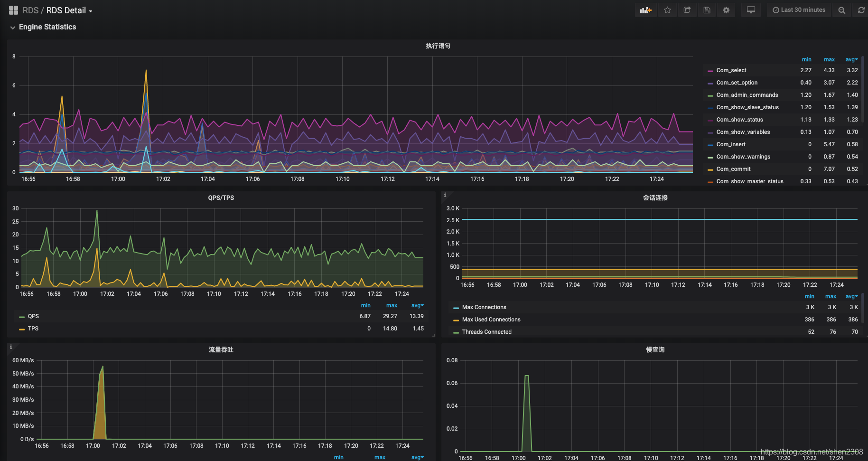Open the share dashboard icon
This screenshot has width=868, height=461.
click(687, 10)
